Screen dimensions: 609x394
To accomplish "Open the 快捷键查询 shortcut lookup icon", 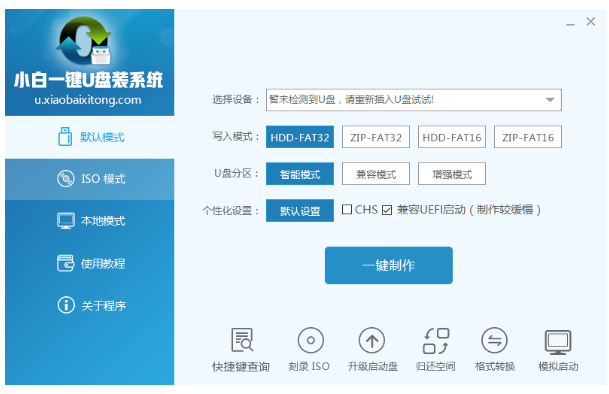I will click(x=242, y=340).
